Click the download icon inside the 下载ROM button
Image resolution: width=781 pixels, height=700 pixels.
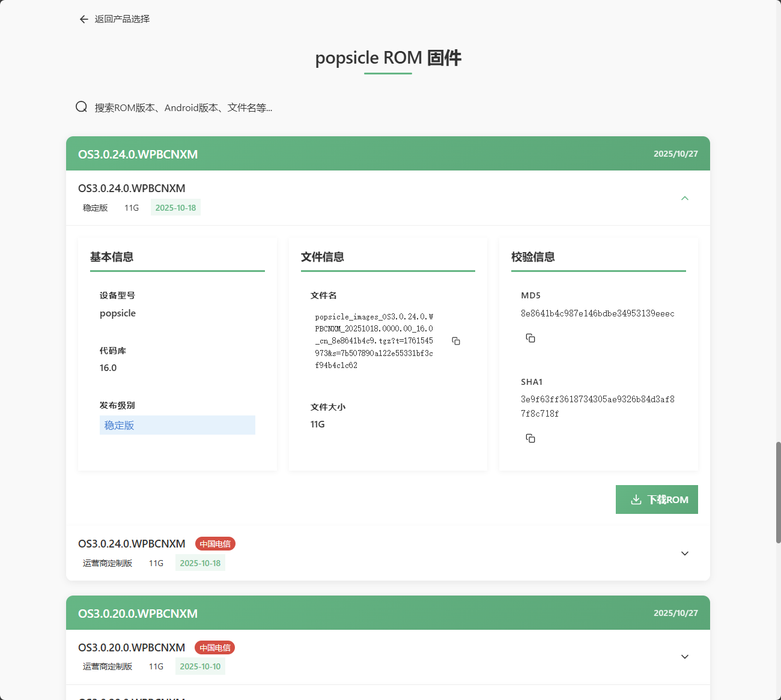click(636, 499)
